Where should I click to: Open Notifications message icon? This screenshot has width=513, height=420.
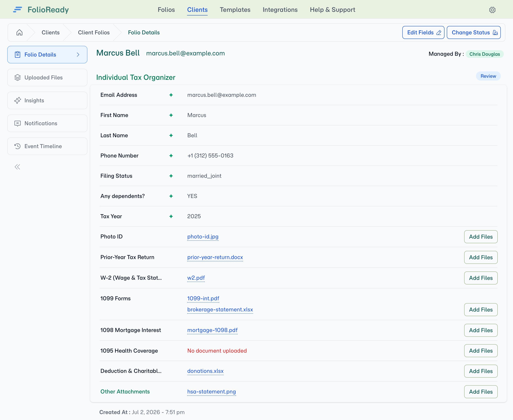tap(17, 123)
